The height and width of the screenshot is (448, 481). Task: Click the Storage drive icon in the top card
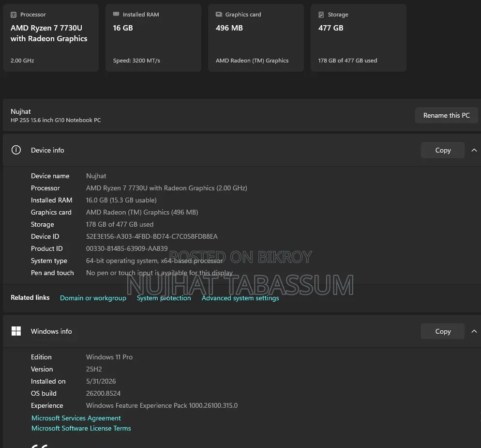pyautogui.click(x=321, y=15)
